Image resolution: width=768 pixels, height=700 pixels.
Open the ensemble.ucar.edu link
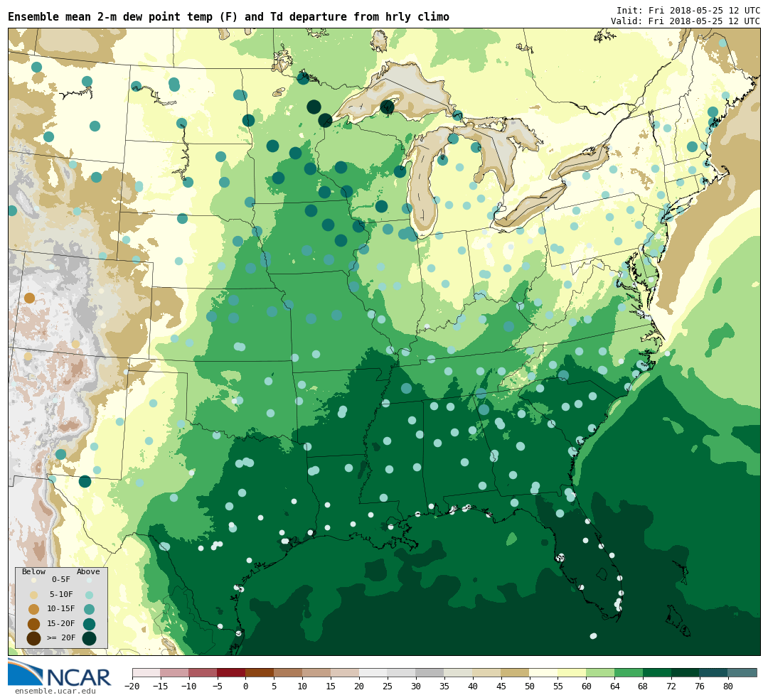(x=55, y=691)
